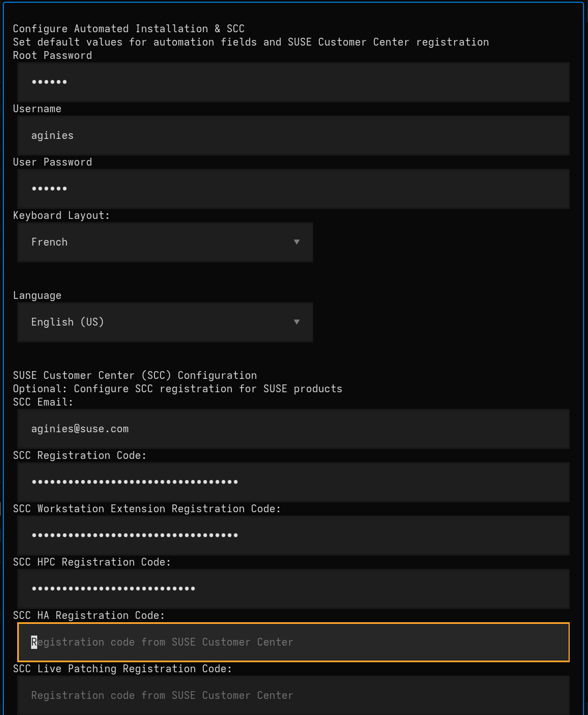Click the Configure Automated Installation & SCC heading

[x=129, y=28]
